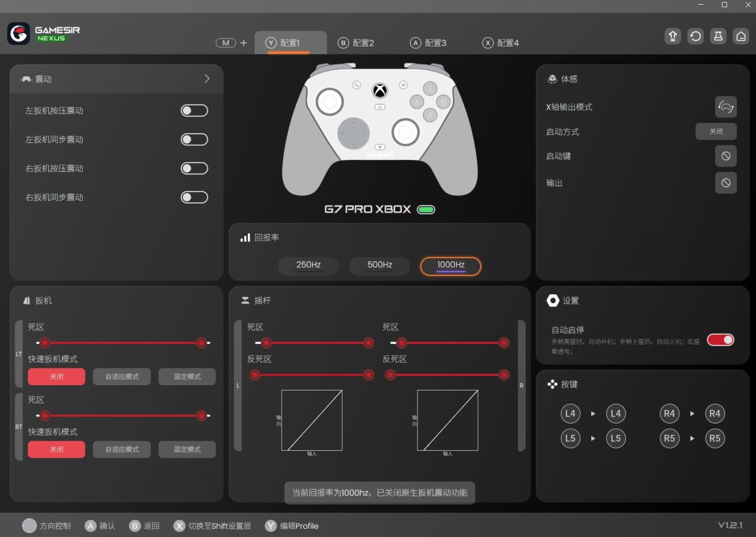Switch to the 配置2 profile tab
This screenshot has height=537, width=756.
tap(356, 43)
